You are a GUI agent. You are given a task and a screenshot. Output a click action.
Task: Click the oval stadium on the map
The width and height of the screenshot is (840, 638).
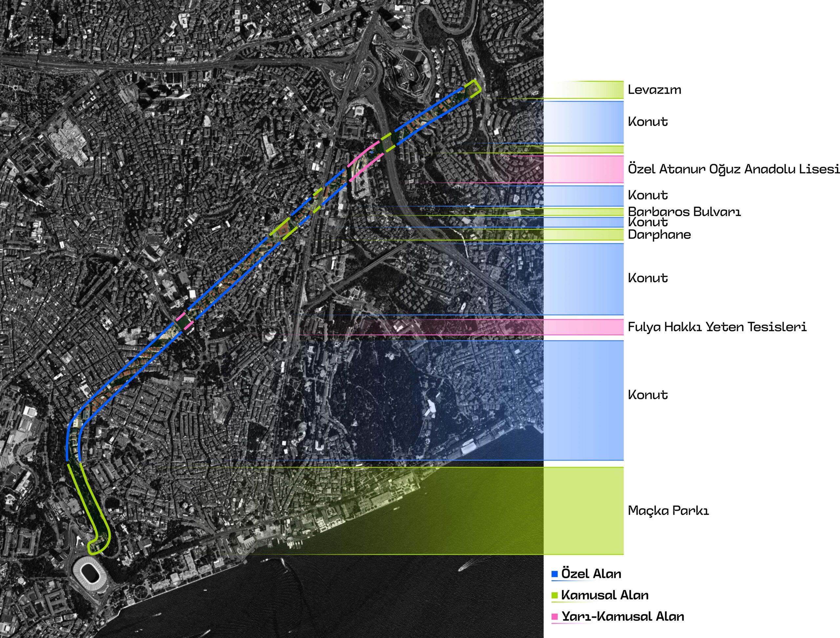(x=90, y=573)
